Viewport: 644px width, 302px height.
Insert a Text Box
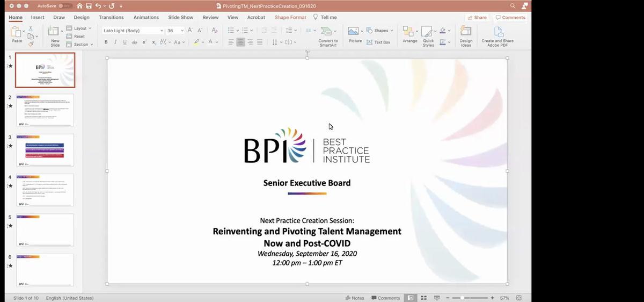coord(378,42)
